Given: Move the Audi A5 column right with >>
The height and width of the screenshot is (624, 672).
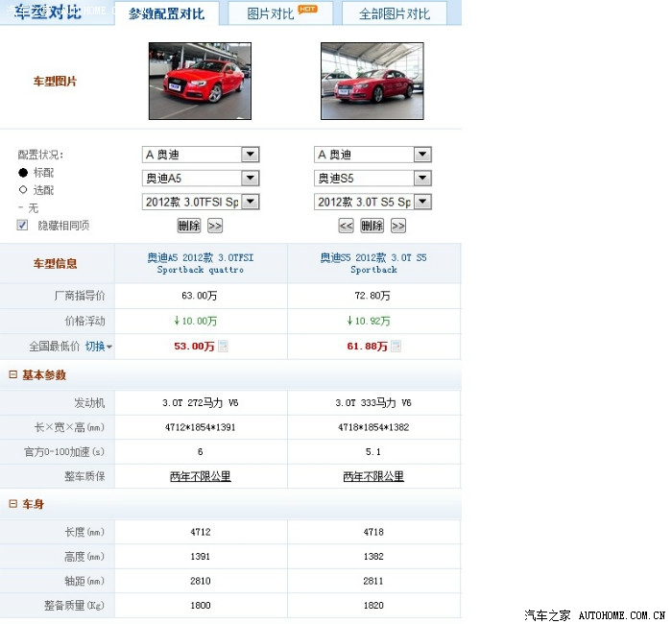Looking at the screenshot, I should pyautogui.click(x=215, y=226).
